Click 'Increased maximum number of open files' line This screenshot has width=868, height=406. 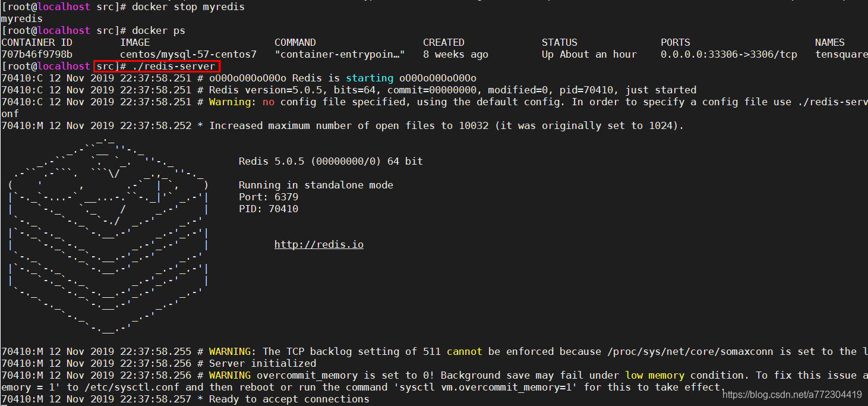[343, 125]
